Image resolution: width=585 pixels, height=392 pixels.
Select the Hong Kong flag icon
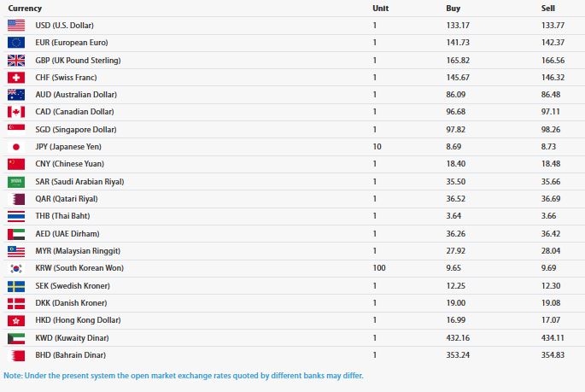point(16,320)
